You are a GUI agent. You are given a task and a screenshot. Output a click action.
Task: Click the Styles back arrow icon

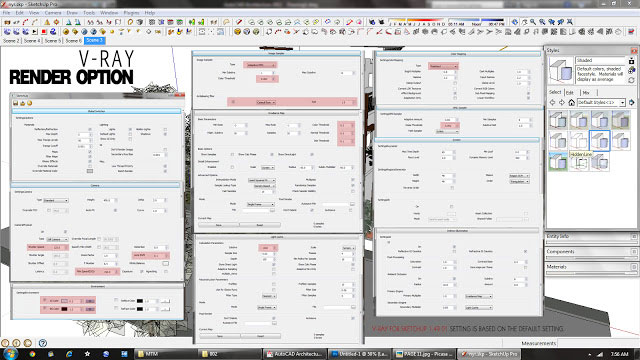point(553,102)
